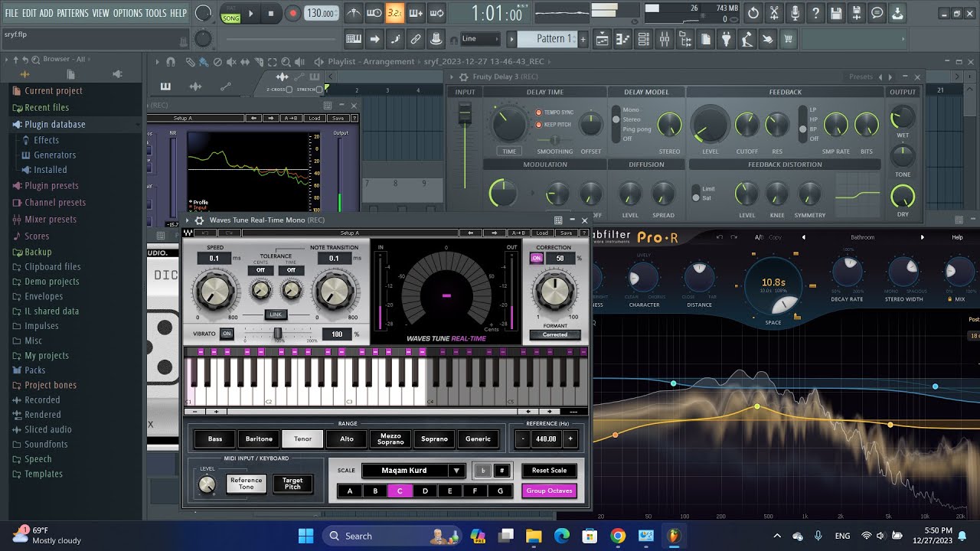Open the EDIT menu

pos(29,13)
